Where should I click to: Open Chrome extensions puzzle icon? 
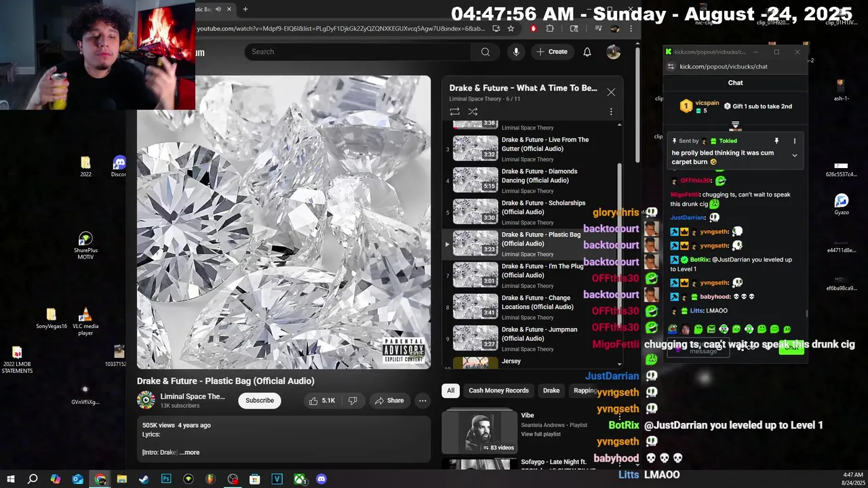[x=550, y=28]
